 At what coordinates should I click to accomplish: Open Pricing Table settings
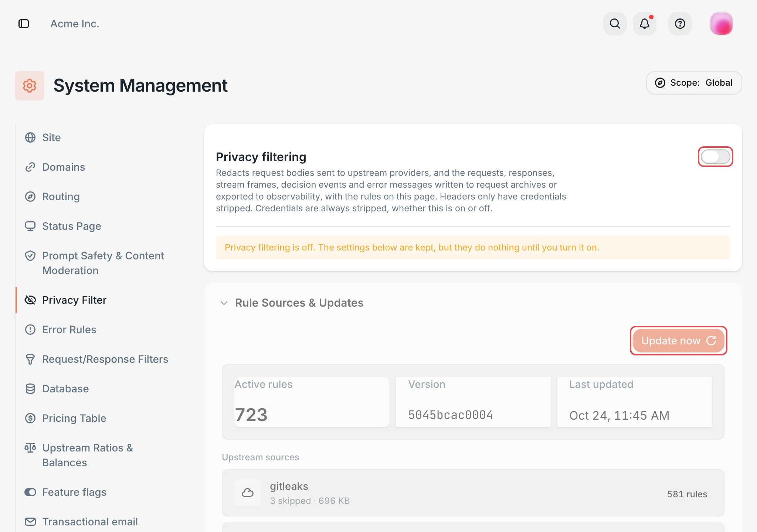(74, 418)
